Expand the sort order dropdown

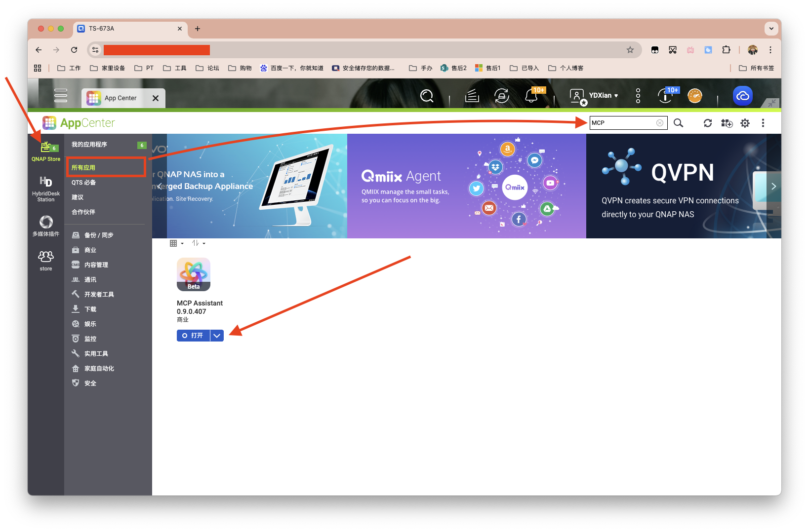click(198, 243)
